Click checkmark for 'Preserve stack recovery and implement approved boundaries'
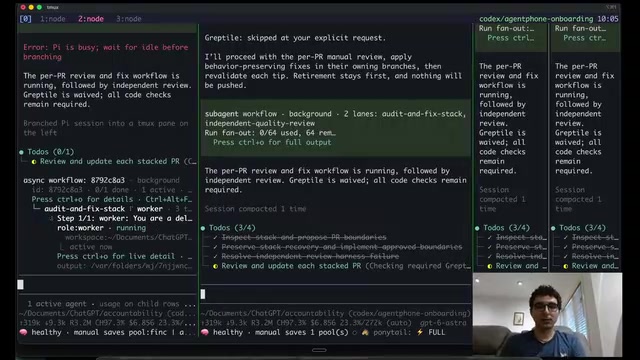Screen dimensions: 640x360 click(215, 247)
